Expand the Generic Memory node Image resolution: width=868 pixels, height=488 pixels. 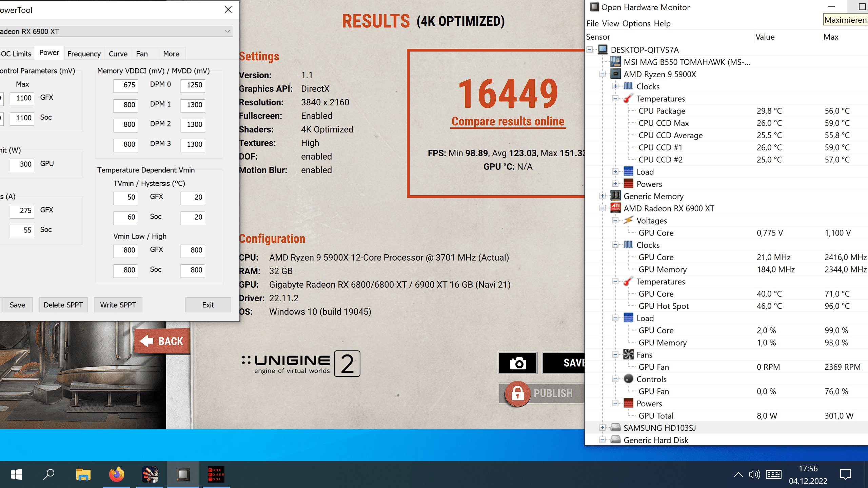(x=603, y=196)
